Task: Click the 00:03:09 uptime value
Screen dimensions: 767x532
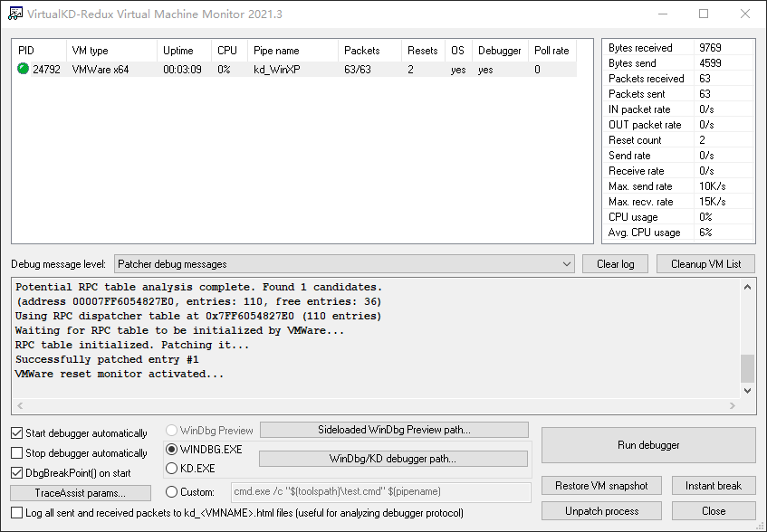Action: pyautogui.click(x=182, y=70)
